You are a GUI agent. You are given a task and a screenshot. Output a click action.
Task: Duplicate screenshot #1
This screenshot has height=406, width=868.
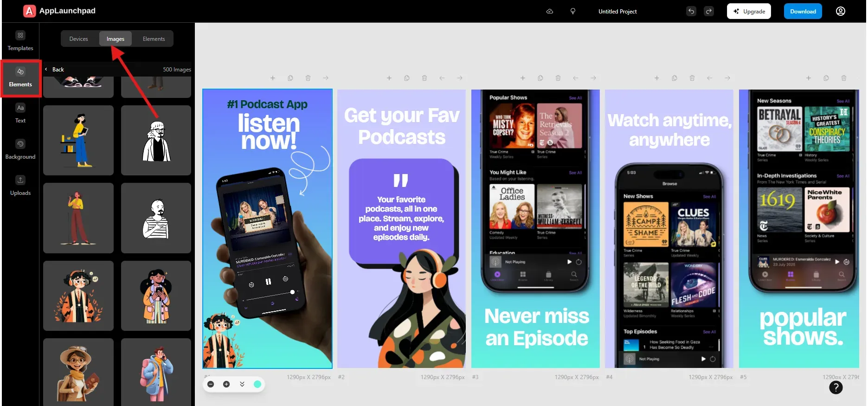coord(290,78)
